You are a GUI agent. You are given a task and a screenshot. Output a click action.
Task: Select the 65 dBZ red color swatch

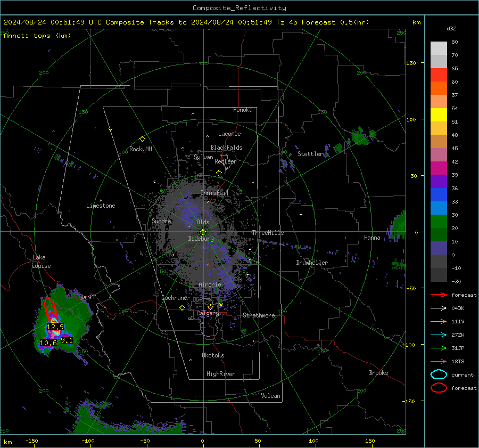pyautogui.click(x=439, y=75)
